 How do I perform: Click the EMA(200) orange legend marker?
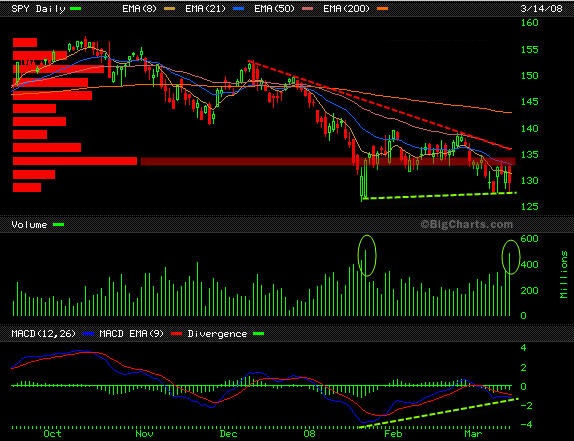(x=382, y=8)
